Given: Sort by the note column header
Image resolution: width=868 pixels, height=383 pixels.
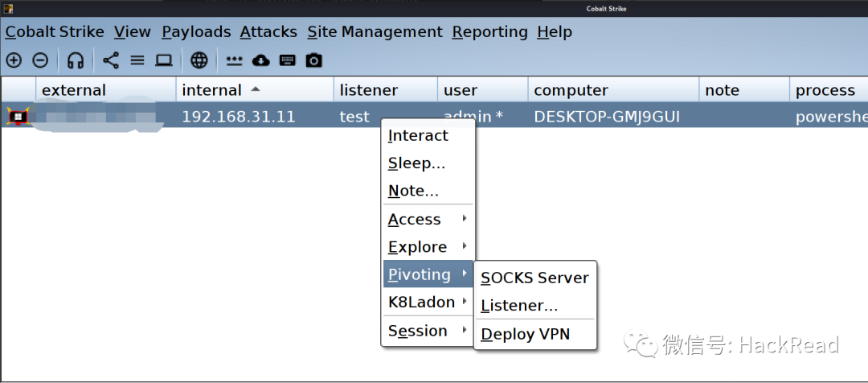Looking at the screenshot, I should coord(744,90).
